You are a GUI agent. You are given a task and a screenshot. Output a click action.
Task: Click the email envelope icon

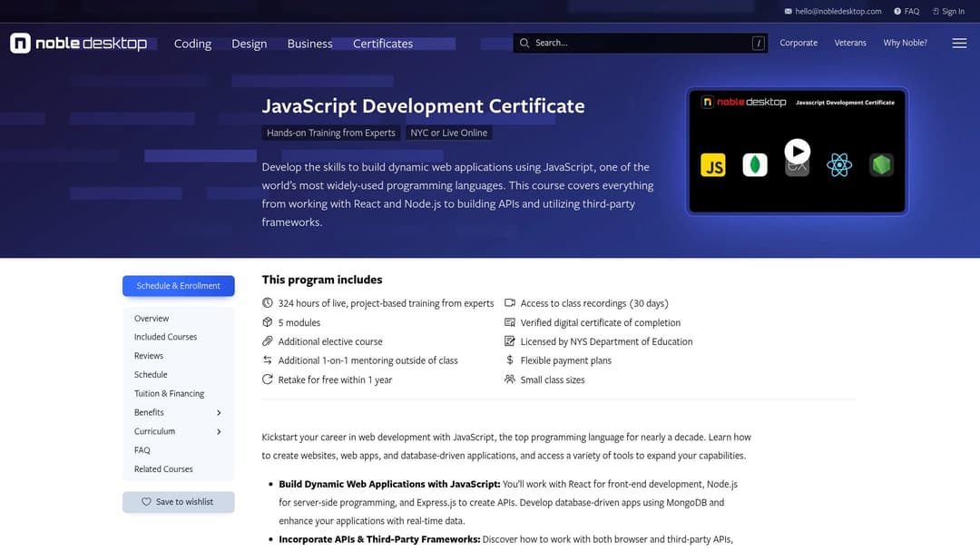789,11
